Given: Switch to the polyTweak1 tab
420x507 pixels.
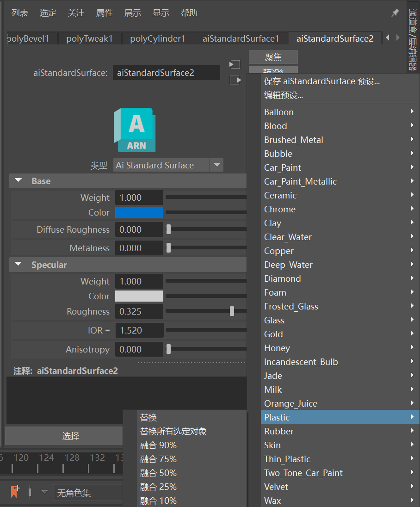Looking at the screenshot, I should [x=90, y=38].
